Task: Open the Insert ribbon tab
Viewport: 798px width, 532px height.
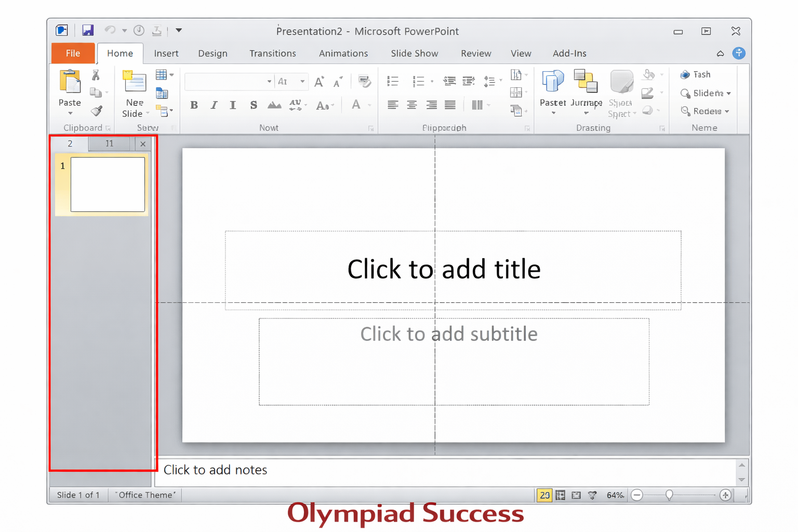Action: [x=166, y=54]
